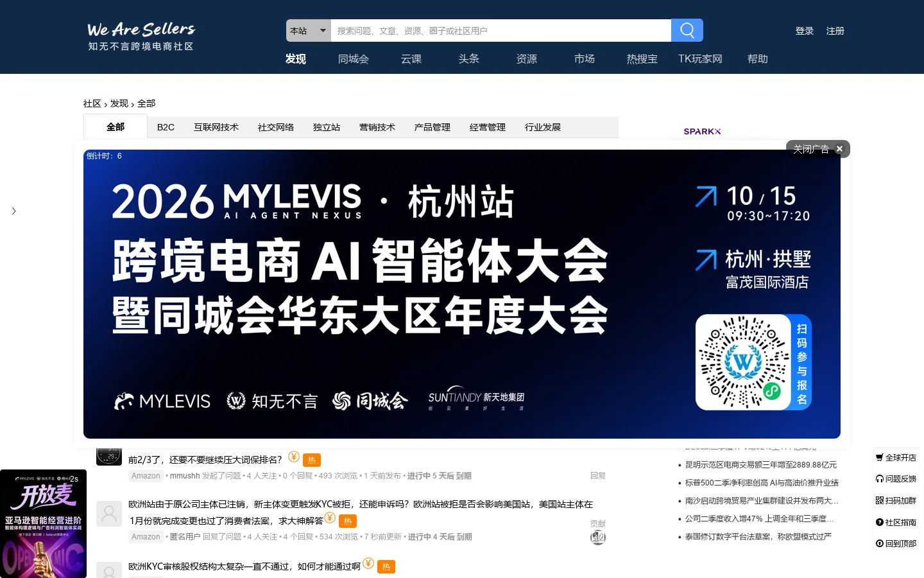Switch to the 营销技术 tab
The width and height of the screenshot is (924, 578).
coord(377,127)
